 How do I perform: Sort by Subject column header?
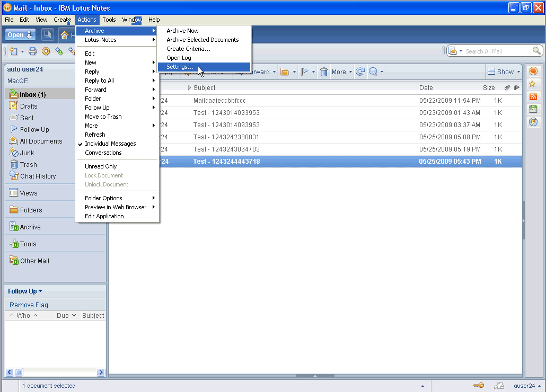click(204, 87)
